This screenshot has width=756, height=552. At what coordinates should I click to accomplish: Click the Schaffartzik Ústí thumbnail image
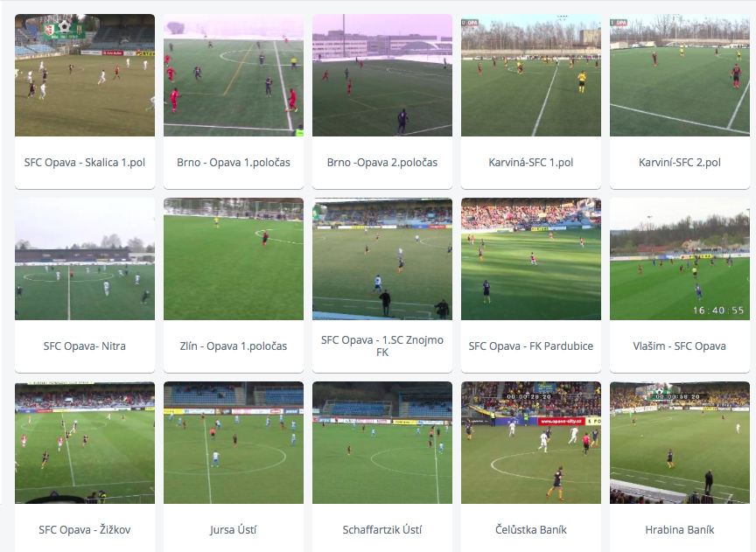click(x=382, y=443)
